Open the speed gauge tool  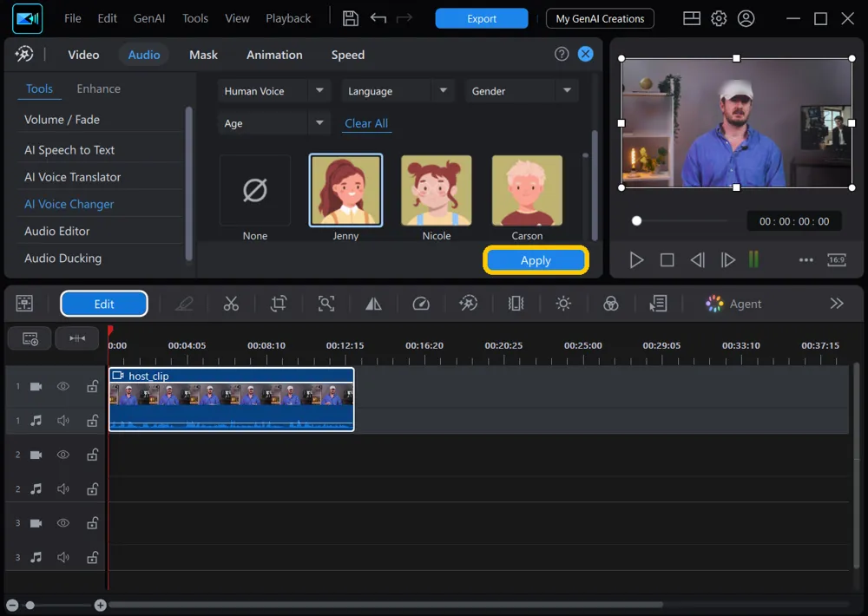[x=421, y=304]
